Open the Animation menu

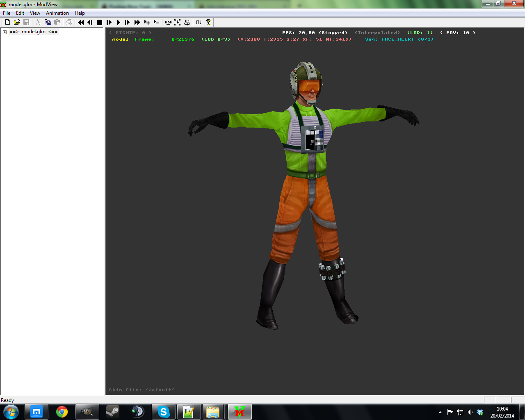[57, 13]
